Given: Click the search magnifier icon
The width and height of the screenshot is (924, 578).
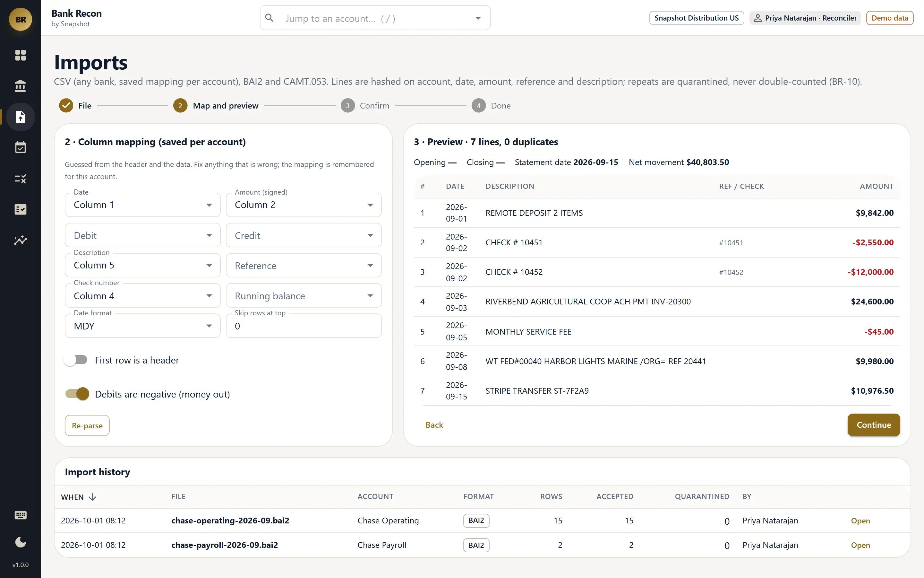Looking at the screenshot, I should point(269,18).
